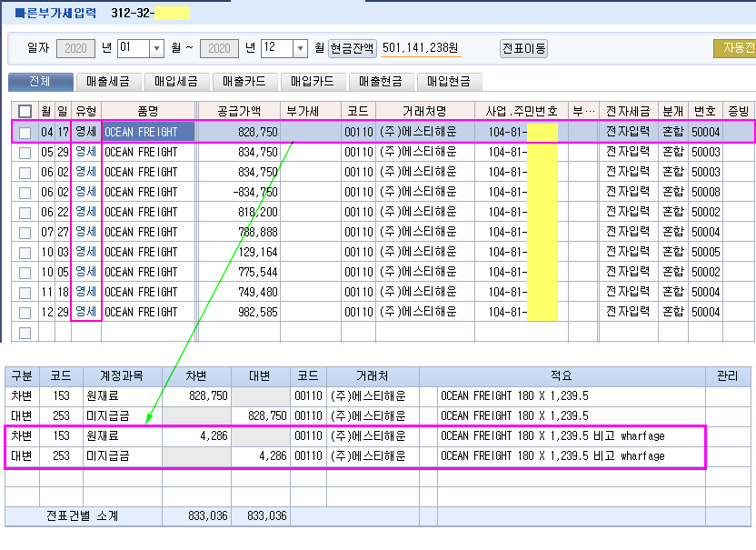
Task: Show the 매입카드 tab
Action: 313,82
